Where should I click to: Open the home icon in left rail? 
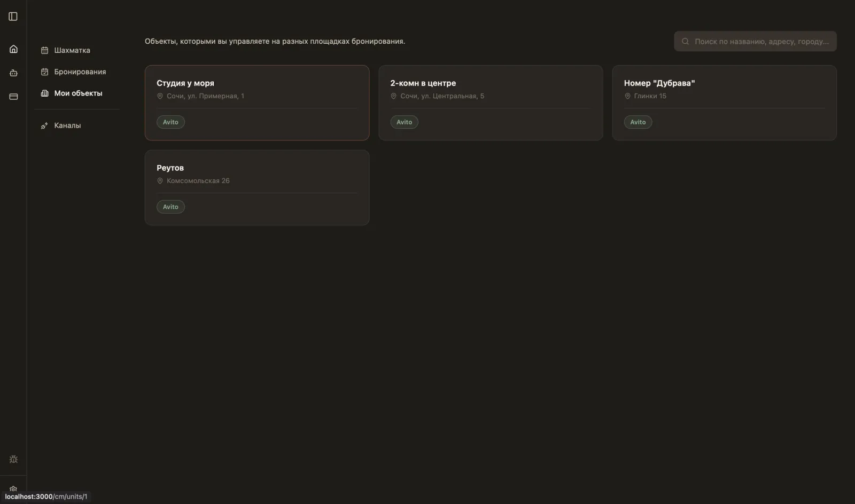13,49
